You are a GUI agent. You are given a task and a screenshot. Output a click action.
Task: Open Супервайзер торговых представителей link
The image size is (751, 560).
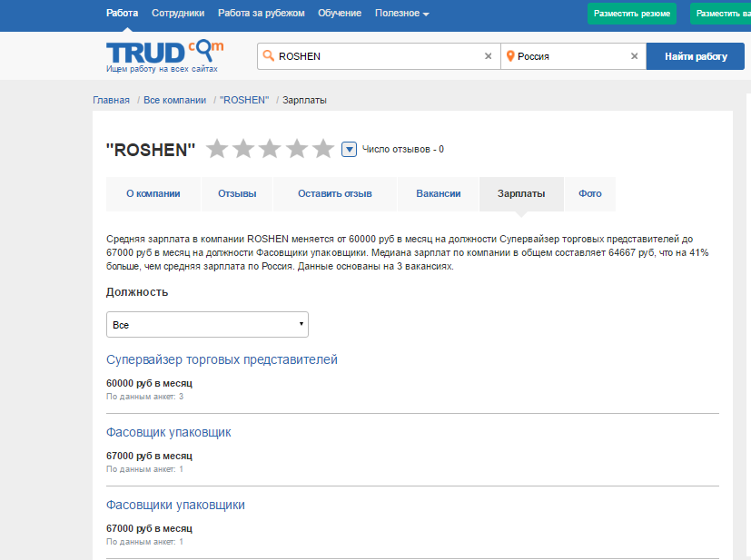[222, 359]
